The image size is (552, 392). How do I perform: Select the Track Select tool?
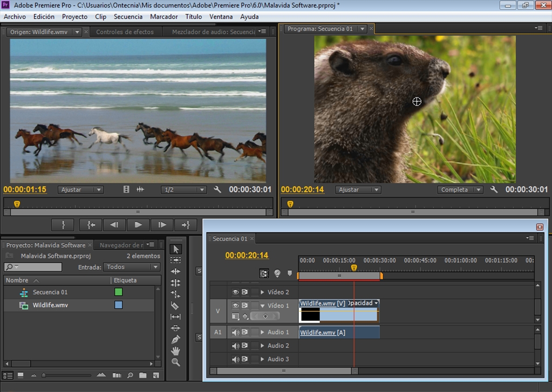pyautogui.click(x=176, y=260)
